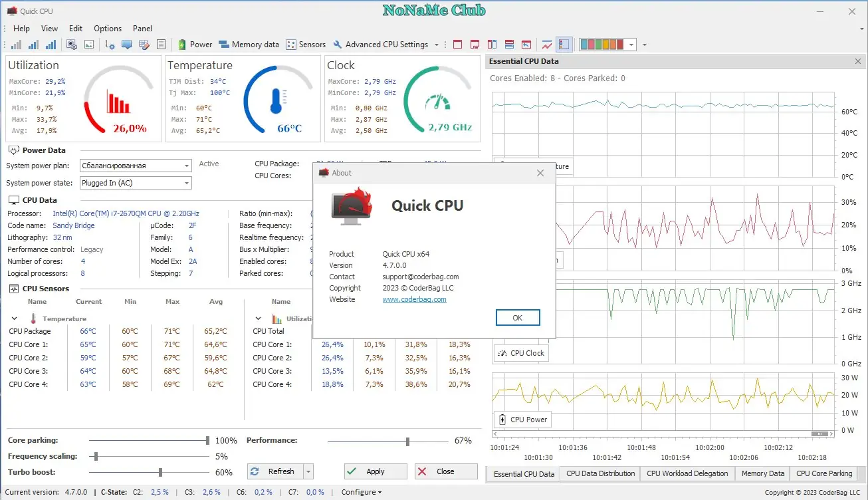Viewport: 868px width, 500px height.
Task: Switch to the CPU Core Parking tab
Action: [824, 474]
